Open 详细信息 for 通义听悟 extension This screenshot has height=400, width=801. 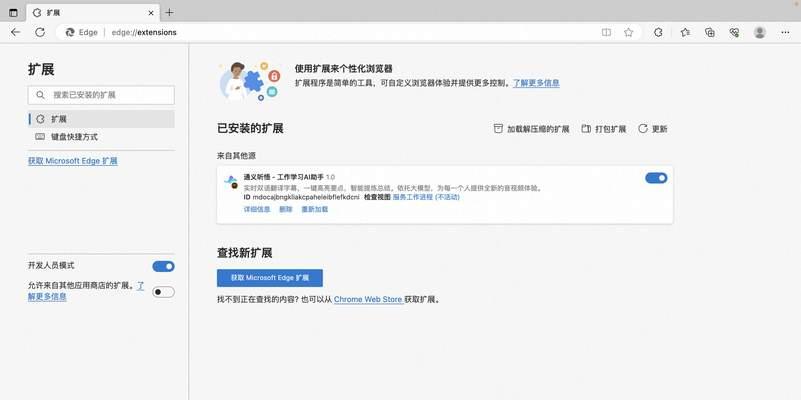click(257, 209)
